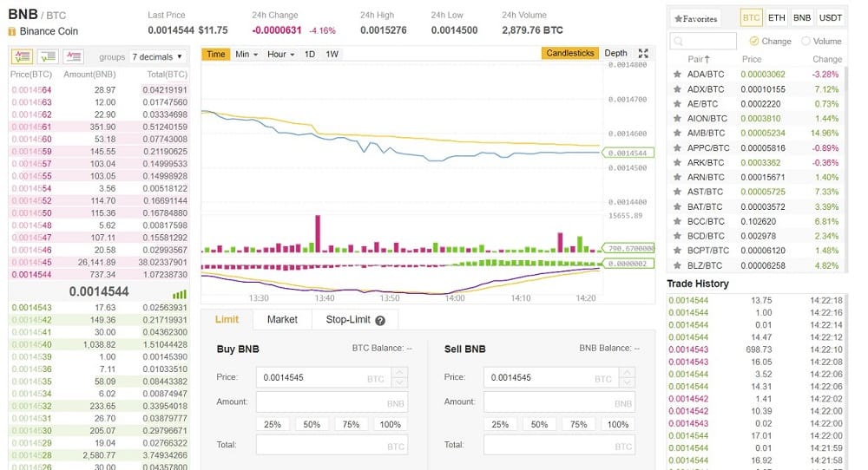Viewport: 868px width, 470px height.
Task: Favorite the ARK/BTC pair star
Action: point(676,162)
